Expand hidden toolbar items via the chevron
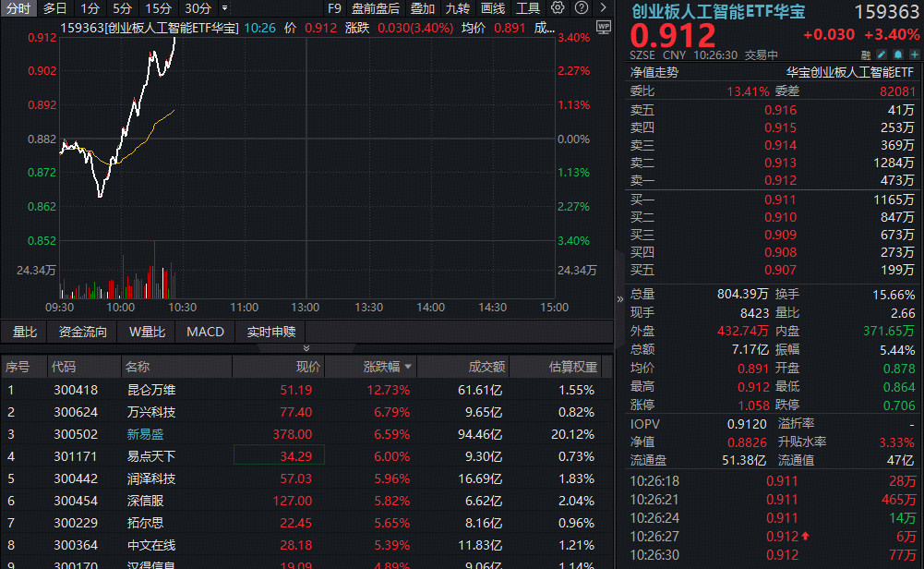 [x=603, y=7]
